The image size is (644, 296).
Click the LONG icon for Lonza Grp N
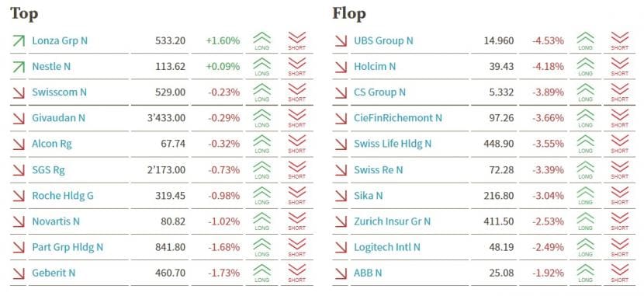coord(261,40)
